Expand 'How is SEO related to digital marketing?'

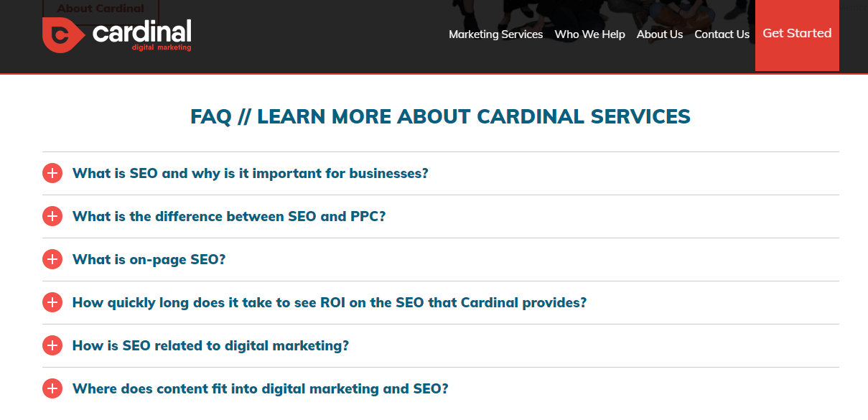(210, 345)
